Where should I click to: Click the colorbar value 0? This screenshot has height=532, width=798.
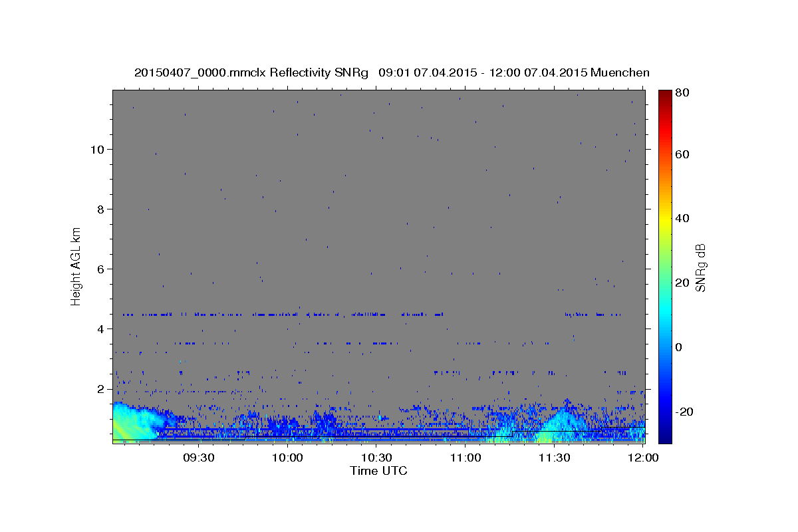tap(679, 347)
